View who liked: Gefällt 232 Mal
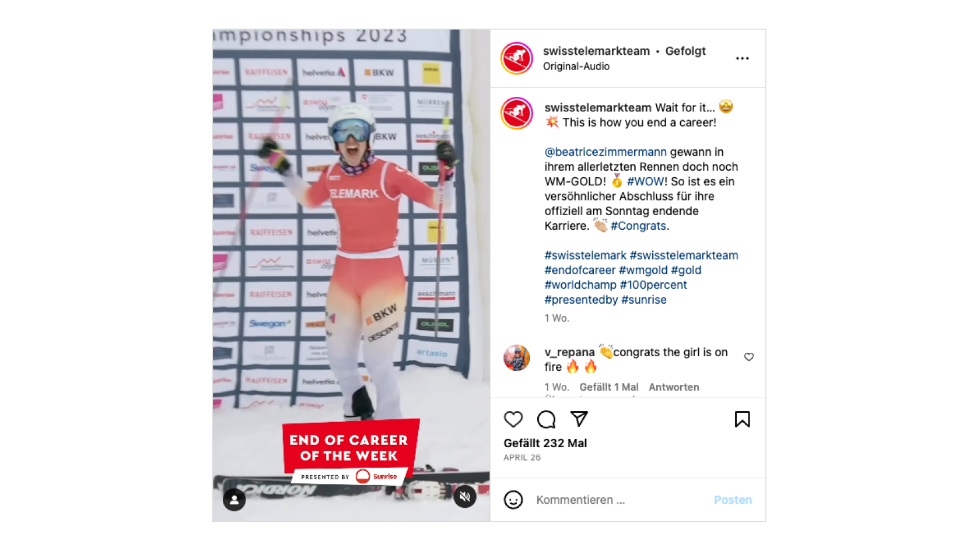 click(x=545, y=443)
